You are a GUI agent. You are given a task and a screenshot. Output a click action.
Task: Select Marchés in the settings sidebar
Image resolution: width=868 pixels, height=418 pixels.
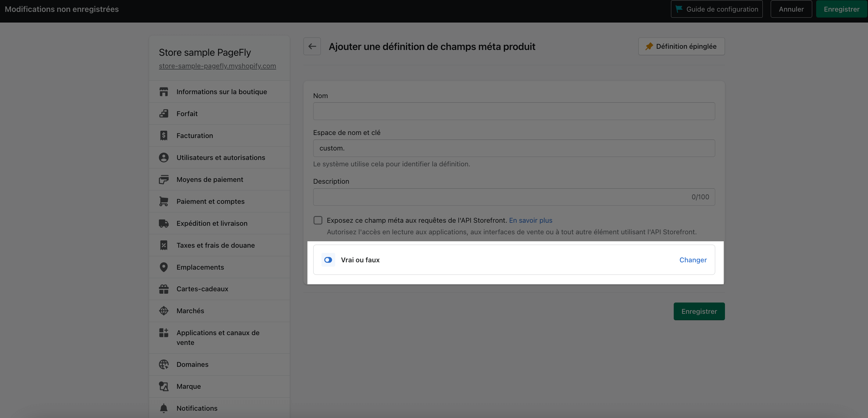(219, 311)
